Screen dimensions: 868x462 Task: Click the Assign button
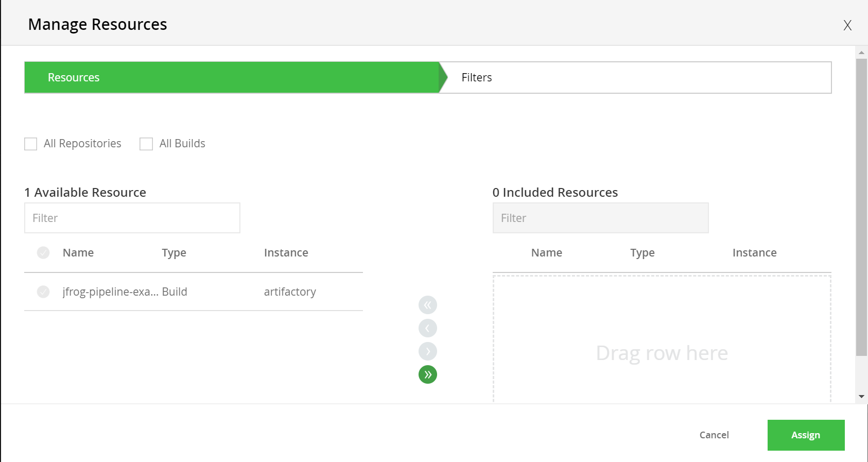tap(806, 435)
